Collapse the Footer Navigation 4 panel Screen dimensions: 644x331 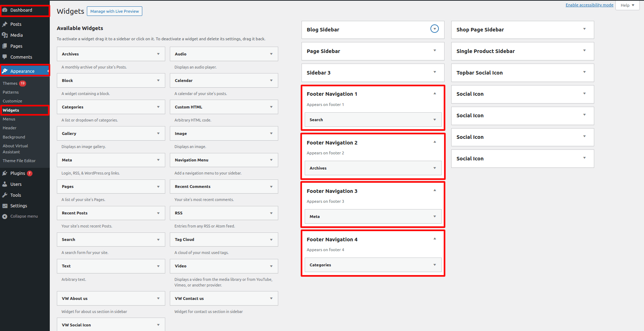[x=435, y=239]
